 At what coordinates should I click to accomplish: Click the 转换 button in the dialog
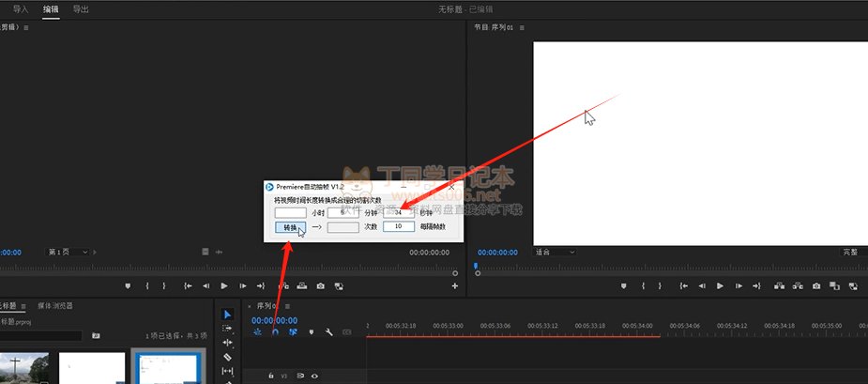pos(290,227)
